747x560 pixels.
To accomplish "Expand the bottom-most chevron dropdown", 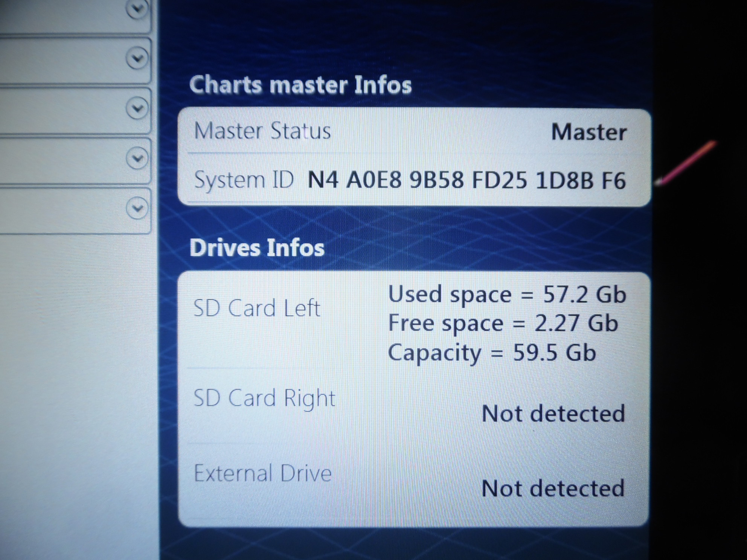I will [x=137, y=208].
